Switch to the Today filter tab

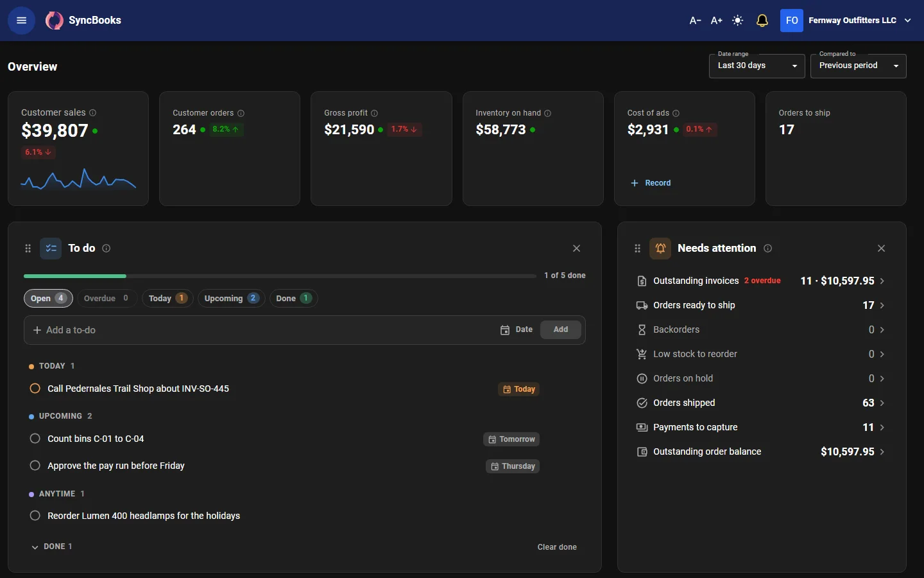click(x=167, y=299)
